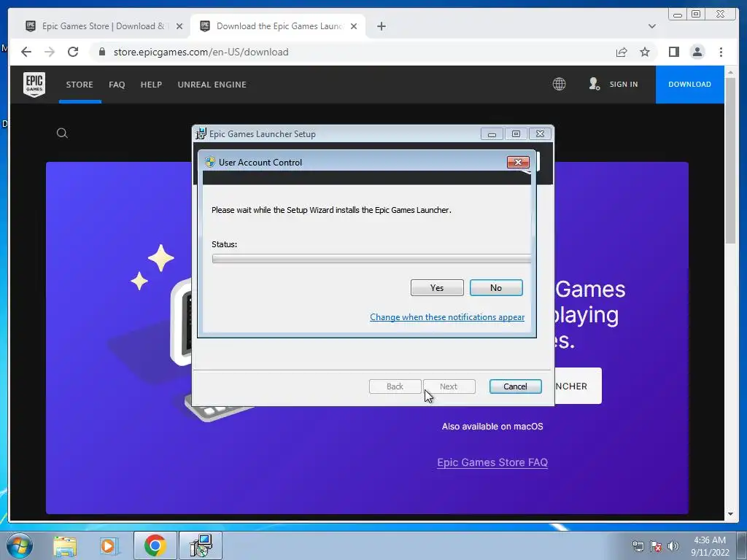
Task: Open the language globe icon
Action: [x=559, y=85]
